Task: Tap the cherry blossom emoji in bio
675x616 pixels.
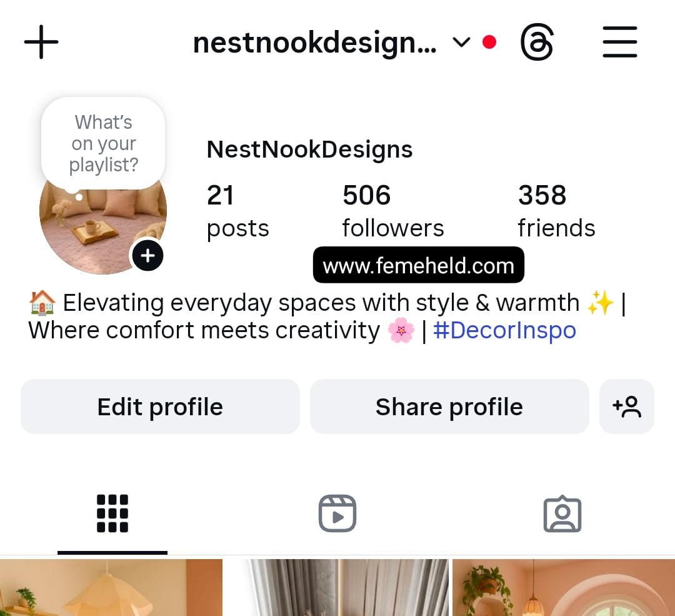Action: click(x=401, y=330)
